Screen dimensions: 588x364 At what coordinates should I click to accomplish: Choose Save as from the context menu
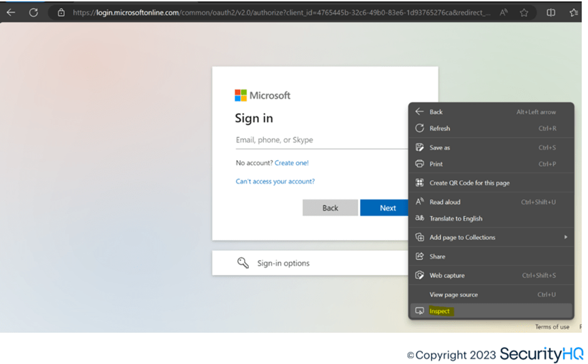[491, 148]
